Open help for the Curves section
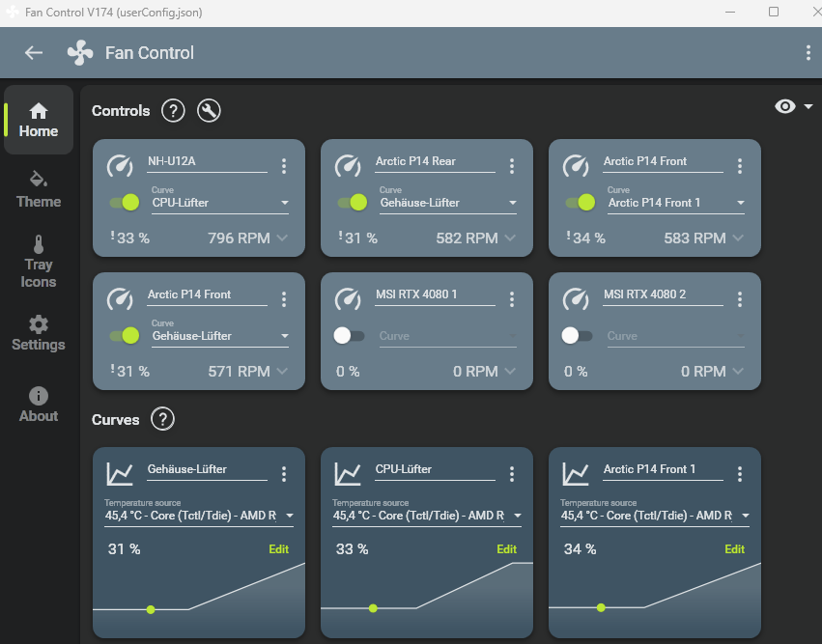The image size is (822, 644). 162,419
